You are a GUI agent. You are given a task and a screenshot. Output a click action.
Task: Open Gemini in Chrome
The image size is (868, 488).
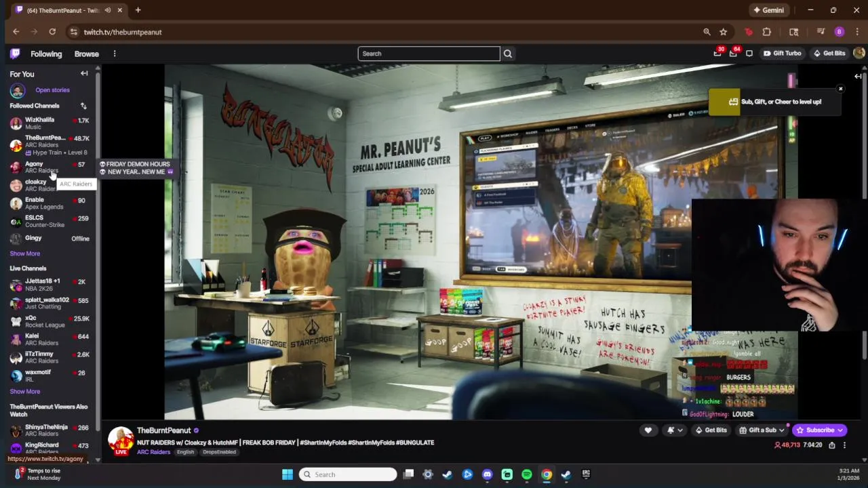[x=768, y=10]
